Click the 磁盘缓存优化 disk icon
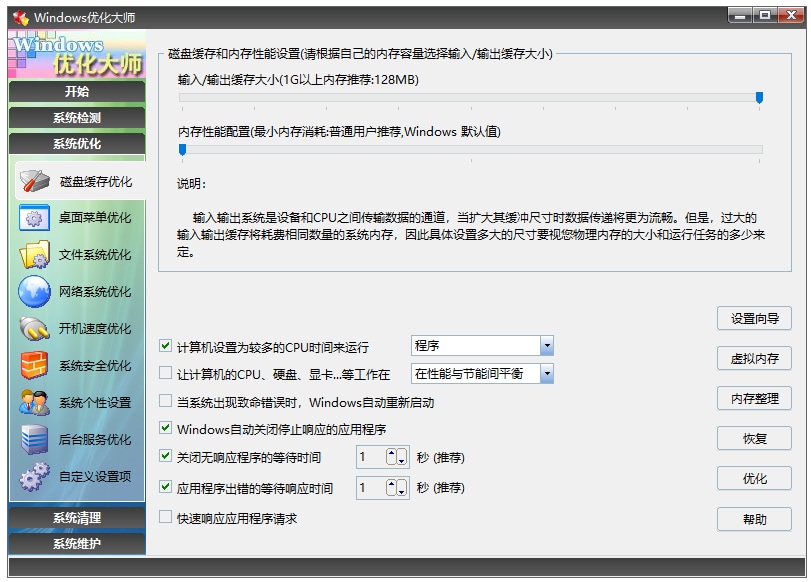811x582 pixels. point(35,181)
